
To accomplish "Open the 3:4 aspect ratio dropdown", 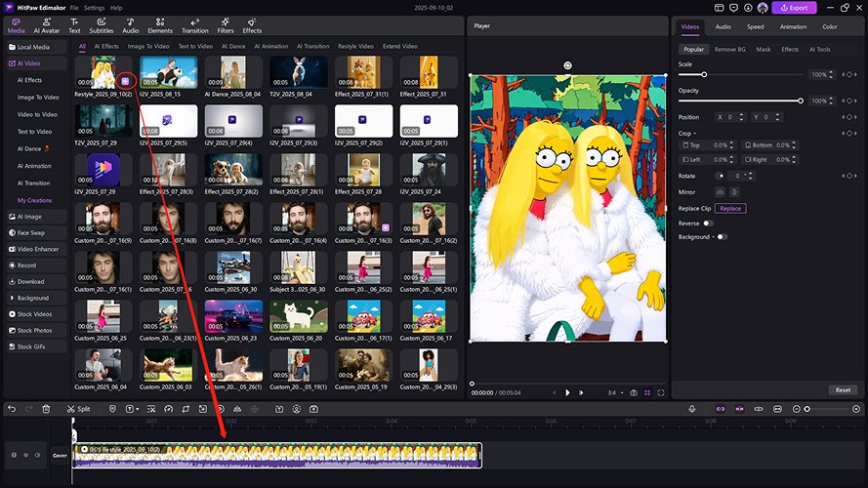I will click(x=614, y=392).
